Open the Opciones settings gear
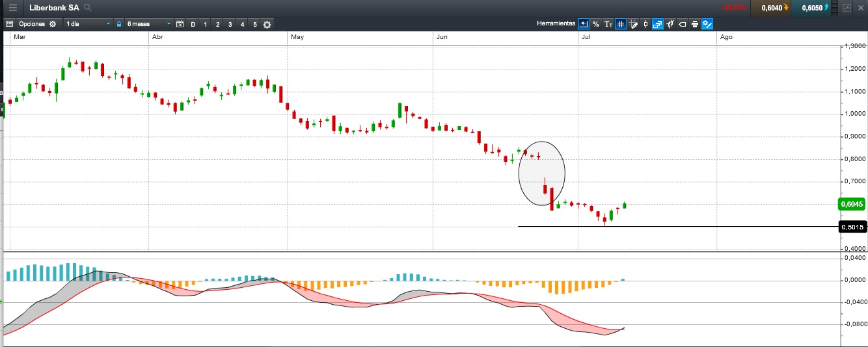Viewport: 868px width, 347px height. [x=53, y=24]
